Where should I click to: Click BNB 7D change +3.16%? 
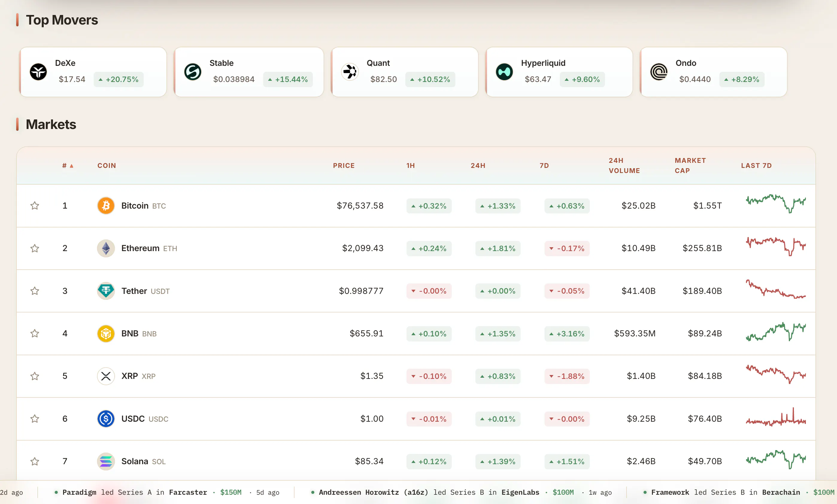[x=567, y=333]
